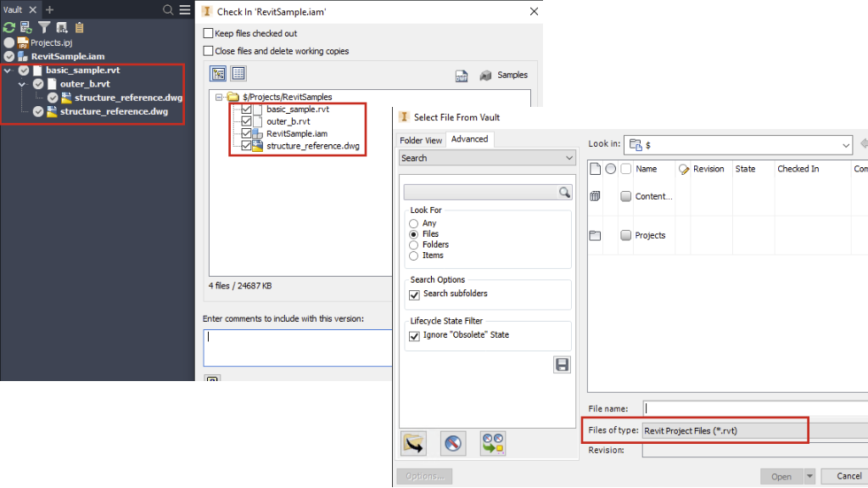The image size is (868, 488).
Task: Select the Files radio button
Action: [x=413, y=234]
